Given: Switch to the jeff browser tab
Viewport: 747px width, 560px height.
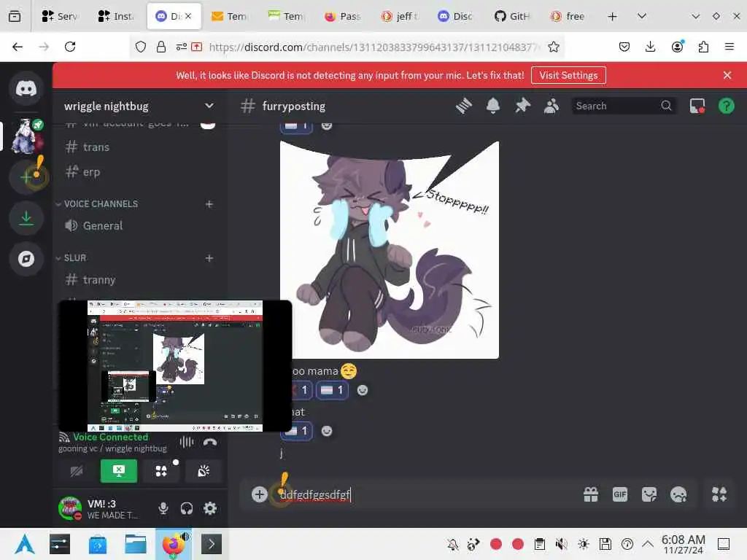Looking at the screenshot, I should [x=399, y=16].
